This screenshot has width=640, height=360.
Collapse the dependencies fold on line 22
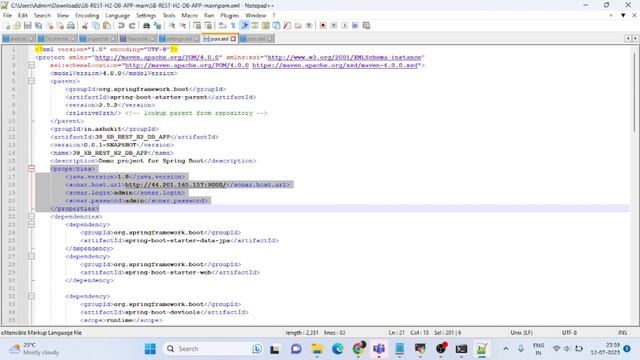coord(31,216)
